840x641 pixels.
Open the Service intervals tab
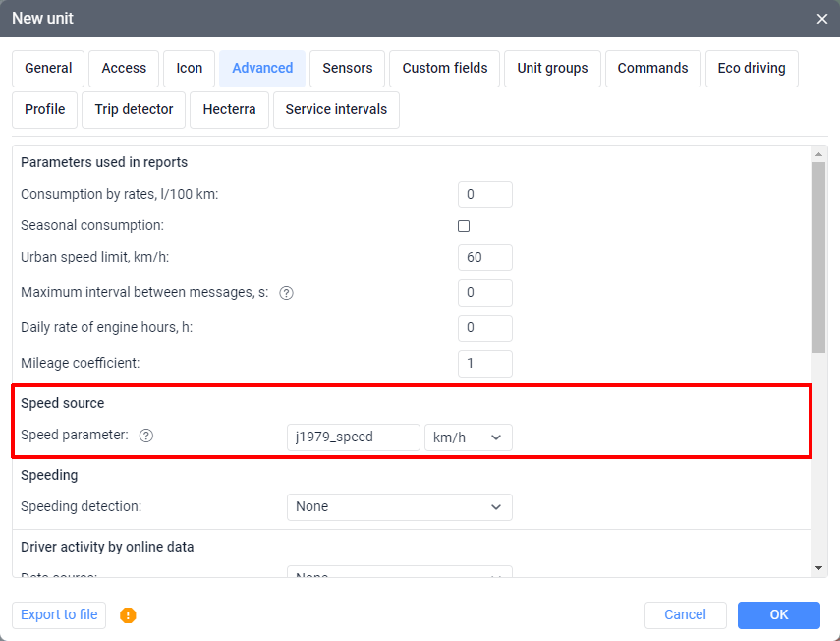[x=336, y=110]
